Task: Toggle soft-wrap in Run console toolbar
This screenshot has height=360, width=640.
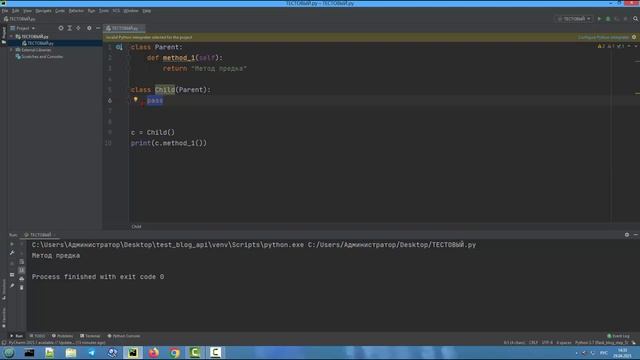Action: tap(22, 262)
